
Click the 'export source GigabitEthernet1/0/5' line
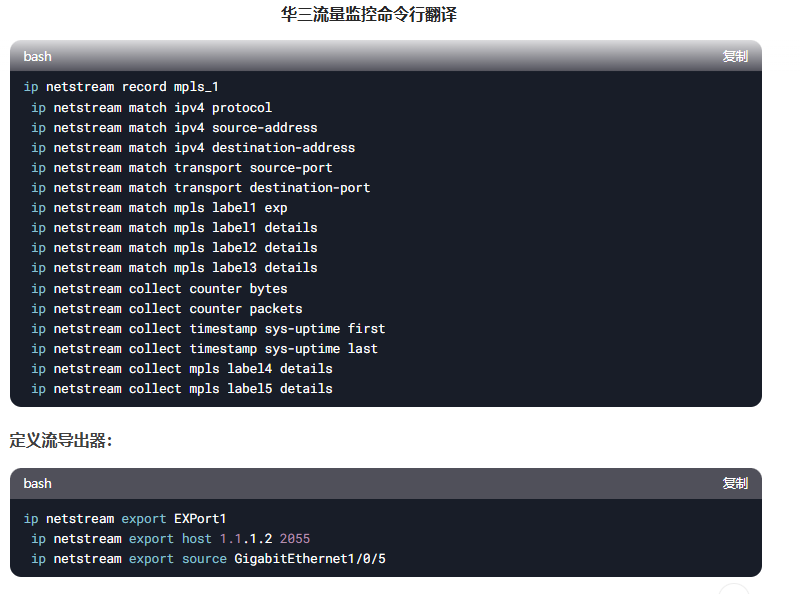click(x=208, y=559)
